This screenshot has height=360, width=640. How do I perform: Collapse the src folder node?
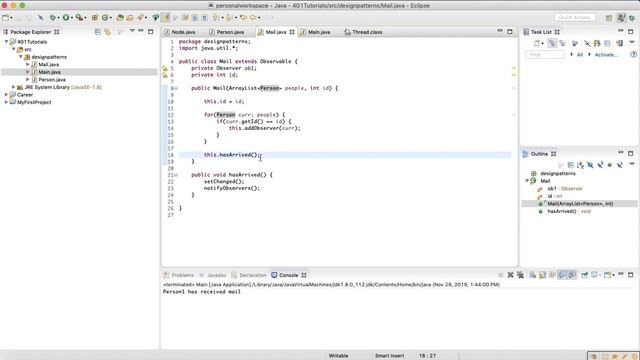[x=14, y=49]
